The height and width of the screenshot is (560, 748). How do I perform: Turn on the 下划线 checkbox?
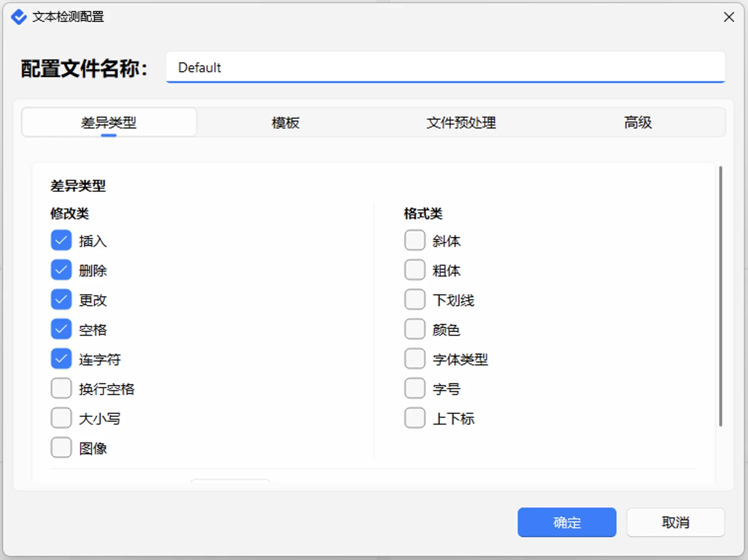coord(415,300)
